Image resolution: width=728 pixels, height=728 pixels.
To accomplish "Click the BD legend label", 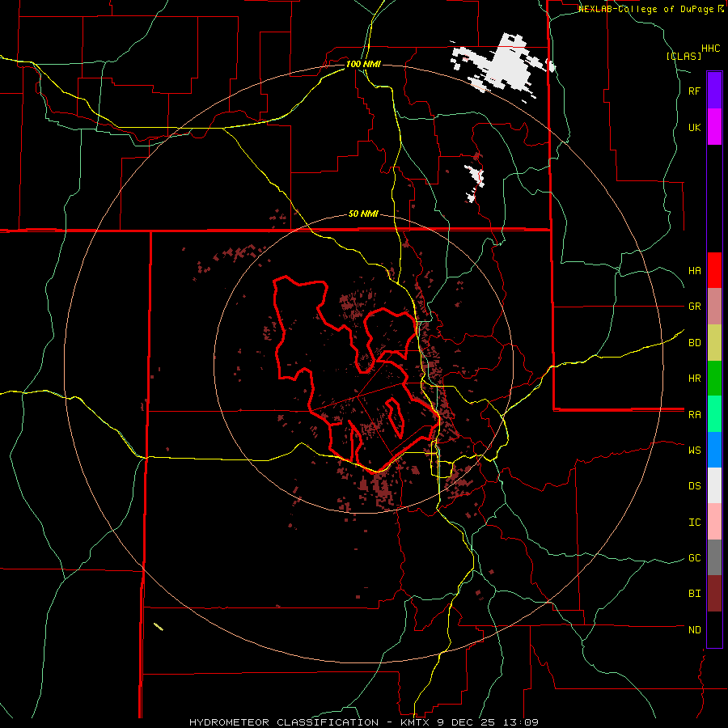I will pyautogui.click(x=694, y=343).
